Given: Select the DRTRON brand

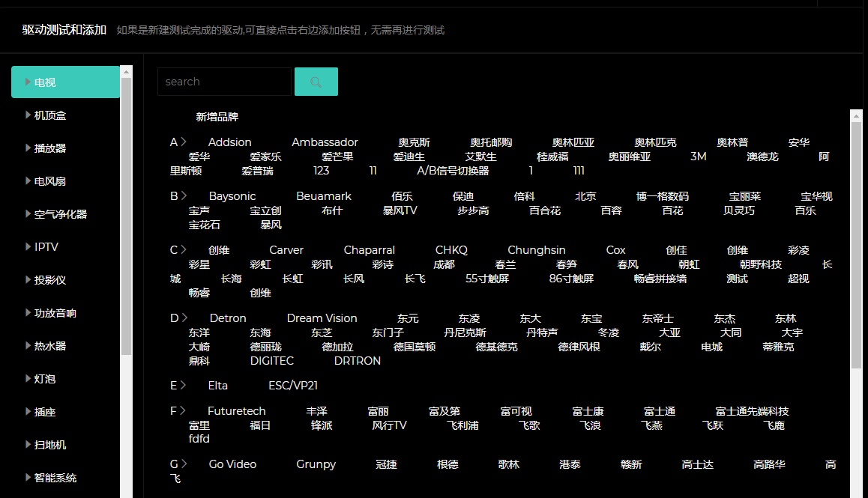Looking at the screenshot, I should click(x=358, y=361).
